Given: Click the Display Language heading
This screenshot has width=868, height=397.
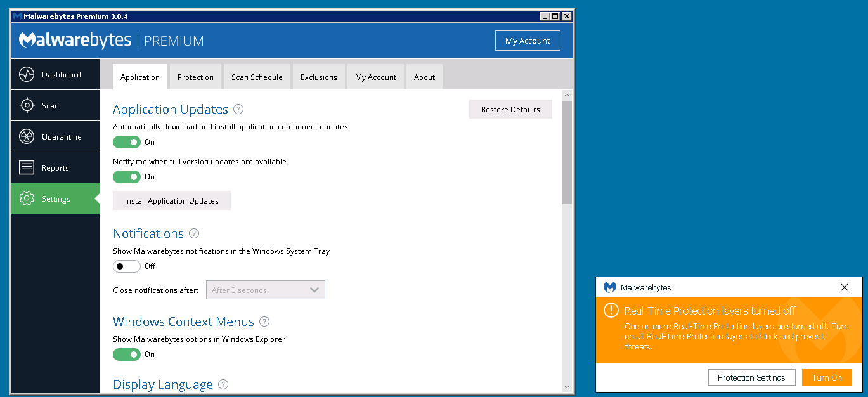Looking at the screenshot, I should pos(163,384).
